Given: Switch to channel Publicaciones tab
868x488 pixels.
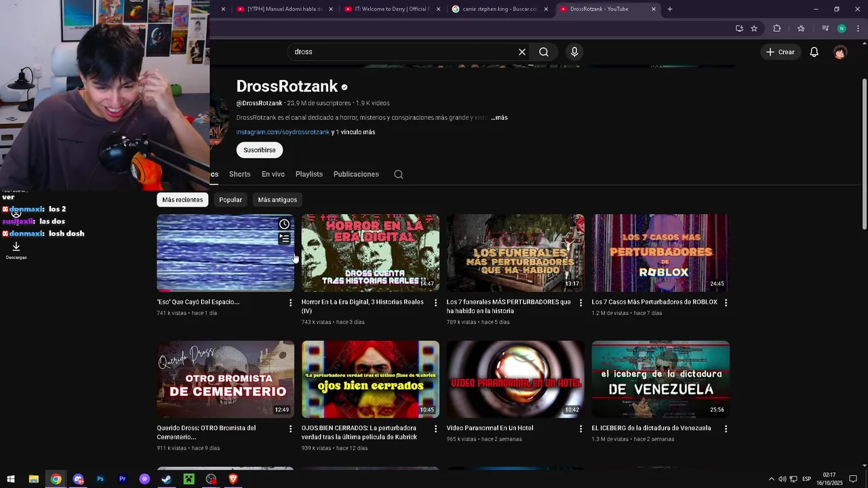Looking at the screenshot, I should (356, 174).
